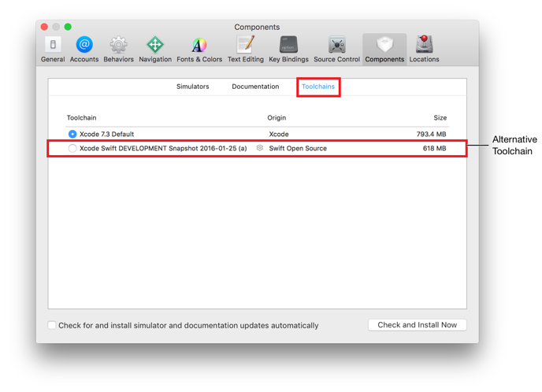The height and width of the screenshot is (392, 542).
Task: Click the Check and Install Now button
Action: pyautogui.click(x=418, y=324)
